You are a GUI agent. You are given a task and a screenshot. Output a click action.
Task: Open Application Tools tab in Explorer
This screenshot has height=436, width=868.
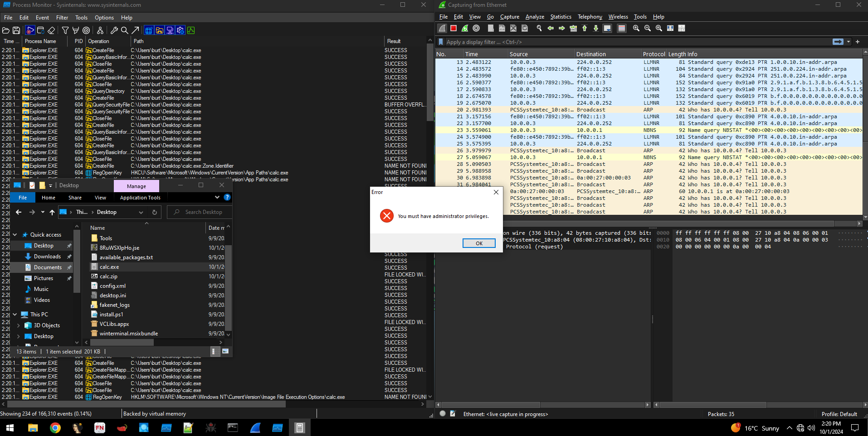140,198
